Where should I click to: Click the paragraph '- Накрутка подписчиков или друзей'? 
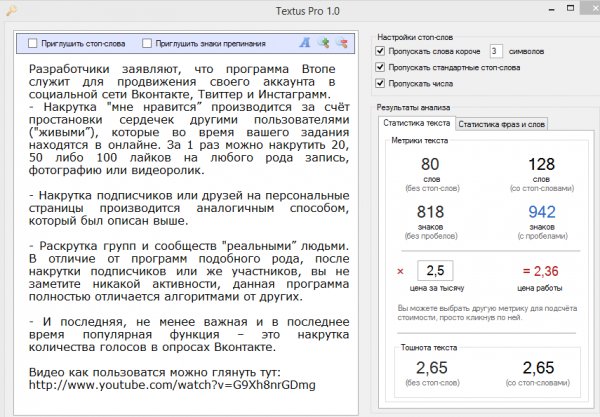point(189,208)
